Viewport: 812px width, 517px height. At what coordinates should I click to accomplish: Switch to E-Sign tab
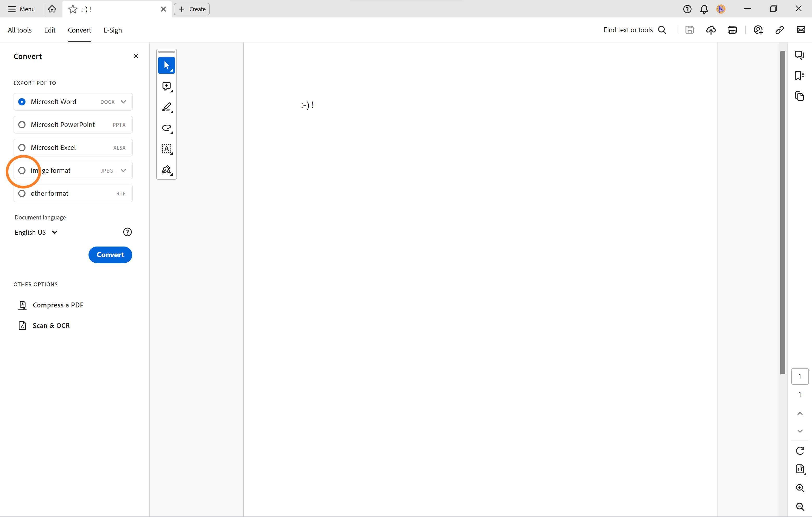point(113,30)
